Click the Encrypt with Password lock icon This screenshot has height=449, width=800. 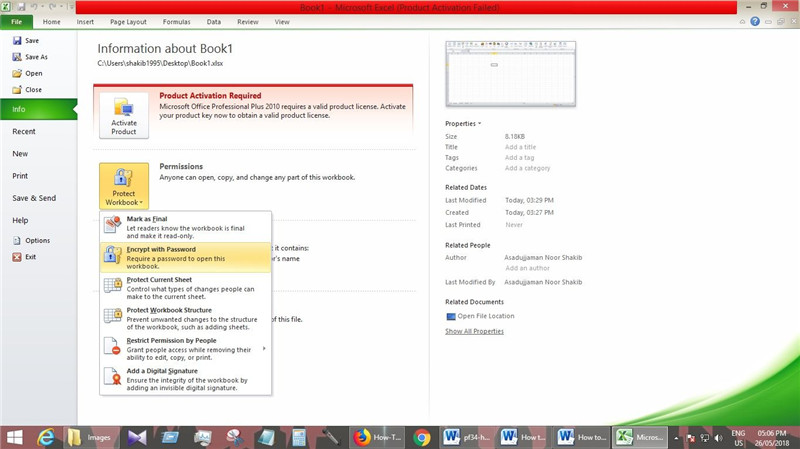pos(113,255)
